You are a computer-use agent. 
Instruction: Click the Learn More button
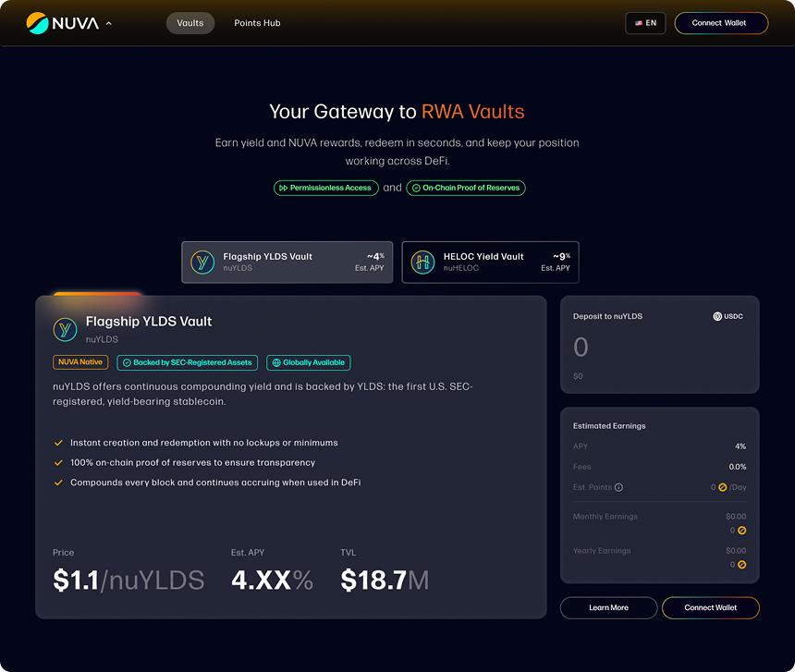tap(608, 607)
